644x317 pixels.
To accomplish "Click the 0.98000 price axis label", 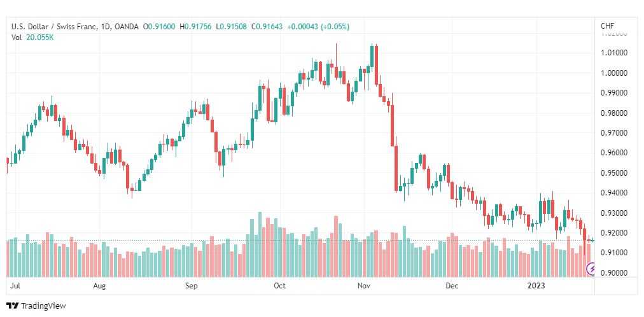I will [x=615, y=113].
